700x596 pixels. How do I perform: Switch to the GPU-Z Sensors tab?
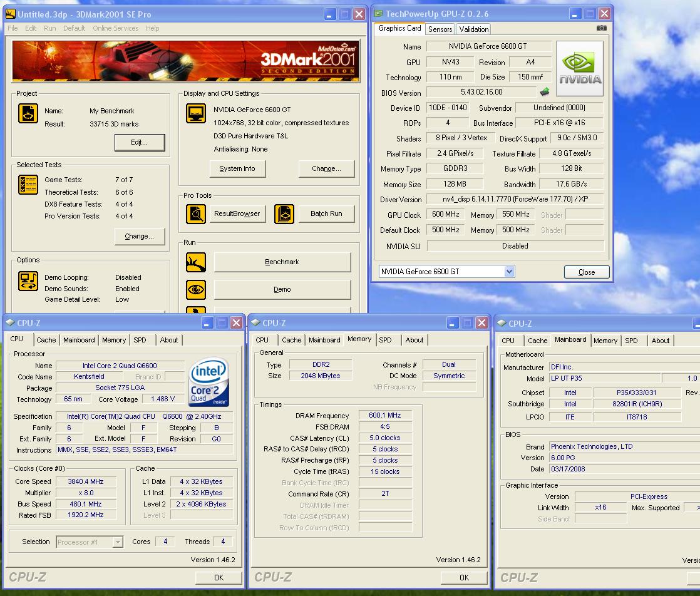pyautogui.click(x=440, y=29)
